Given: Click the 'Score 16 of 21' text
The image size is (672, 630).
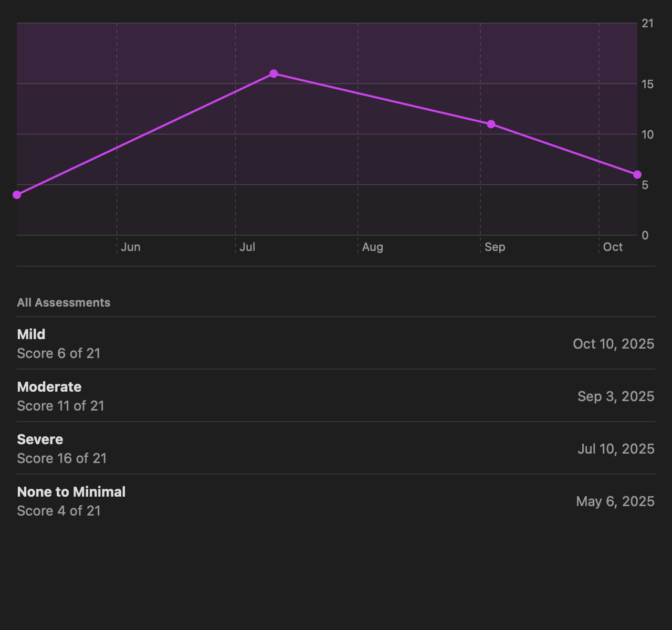Looking at the screenshot, I should (x=62, y=458).
